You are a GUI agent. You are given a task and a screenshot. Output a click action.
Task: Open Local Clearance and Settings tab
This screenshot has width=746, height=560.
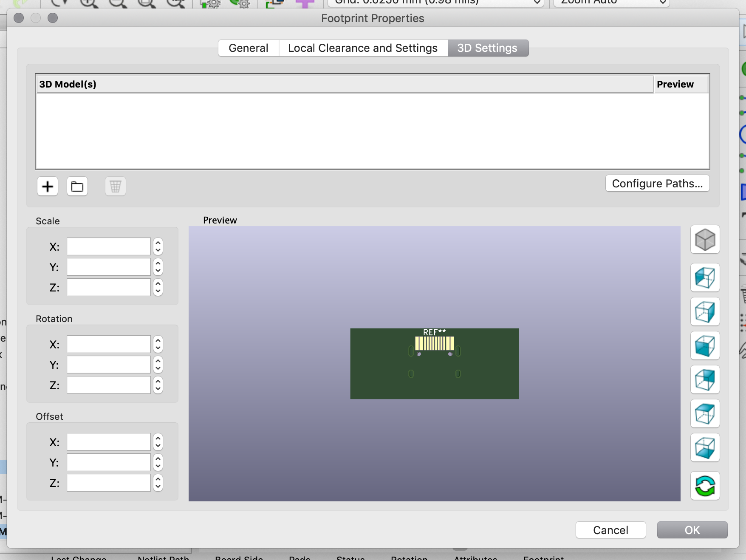click(363, 48)
